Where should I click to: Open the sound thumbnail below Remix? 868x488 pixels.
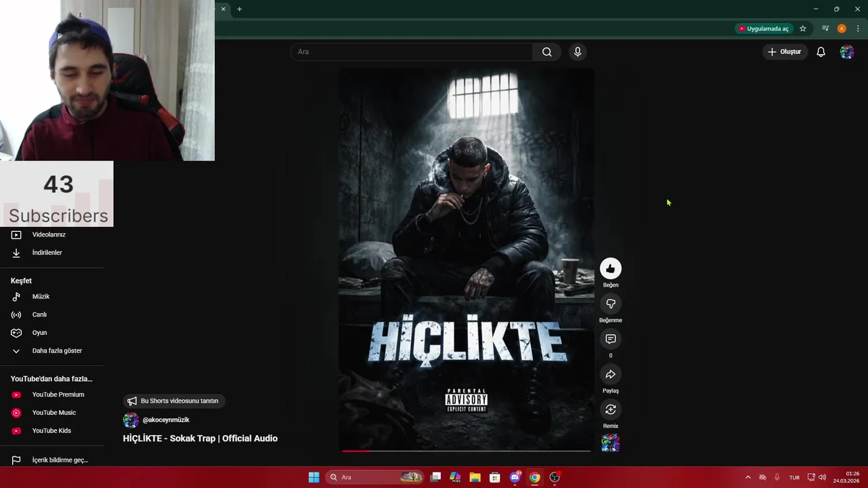pos(610,443)
